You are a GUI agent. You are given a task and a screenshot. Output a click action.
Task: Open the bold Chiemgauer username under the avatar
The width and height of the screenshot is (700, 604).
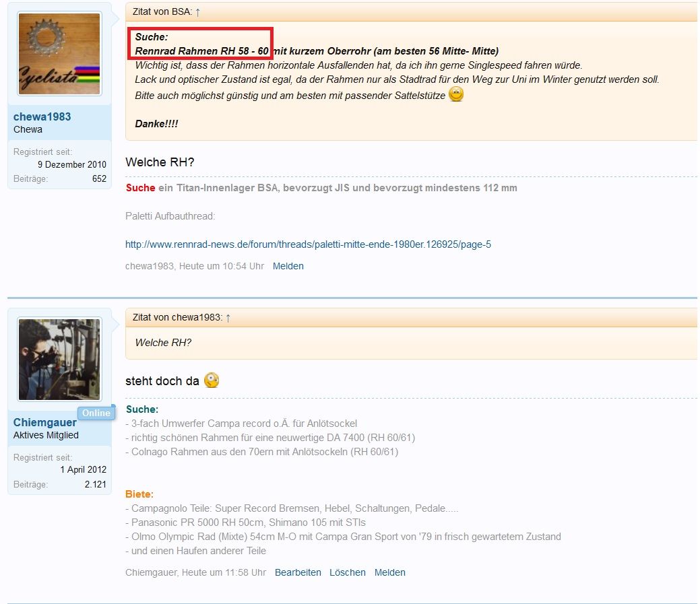(44, 422)
